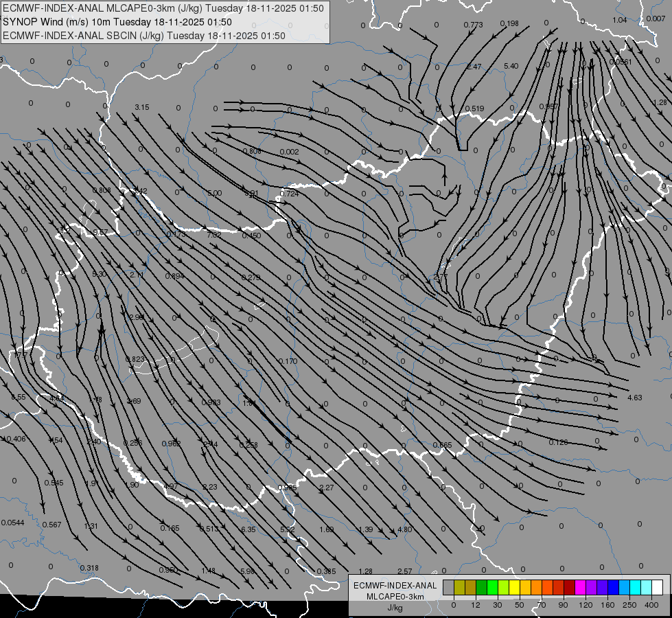Click the map value 0.318
This screenshot has width=672, height=618.
point(89,568)
